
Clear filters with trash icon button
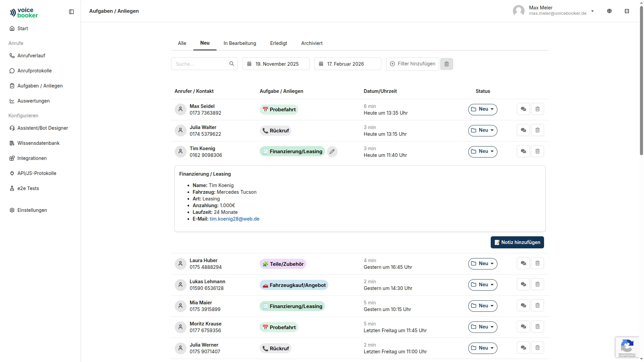point(446,64)
